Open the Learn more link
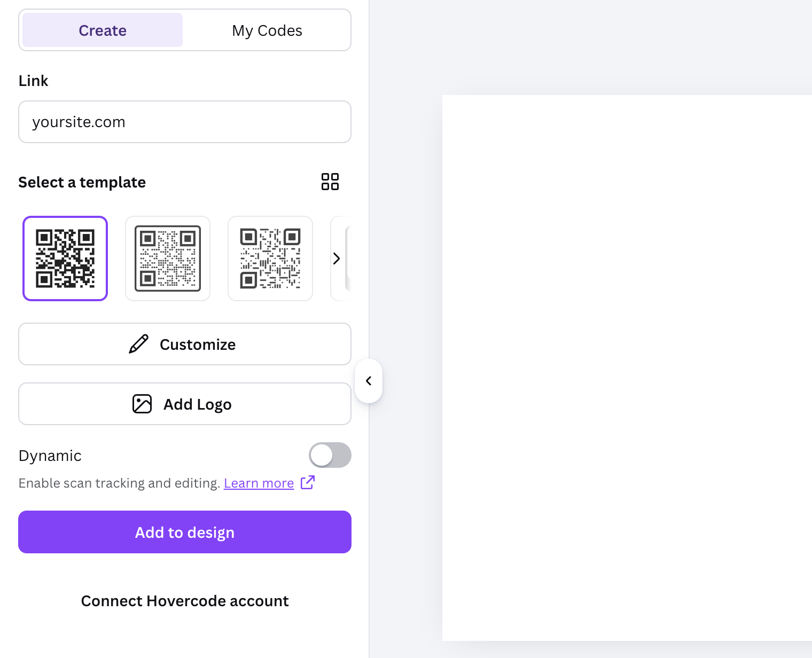The image size is (812, 658). pyautogui.click(x=259, y=483)
